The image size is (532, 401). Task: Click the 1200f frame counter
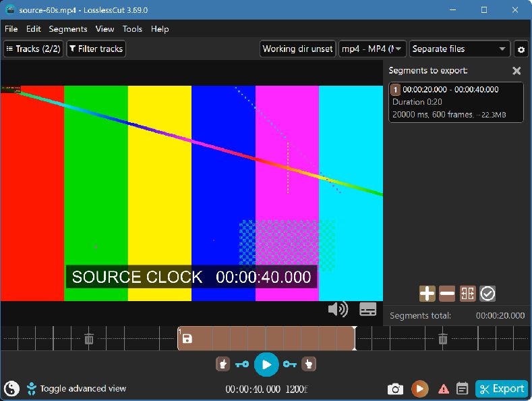coord(297,389)
